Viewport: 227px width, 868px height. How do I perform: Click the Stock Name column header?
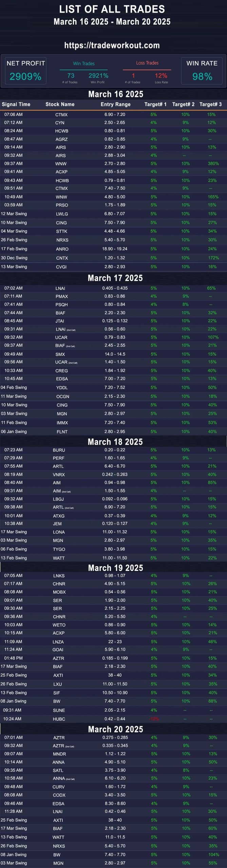(60, 104)
